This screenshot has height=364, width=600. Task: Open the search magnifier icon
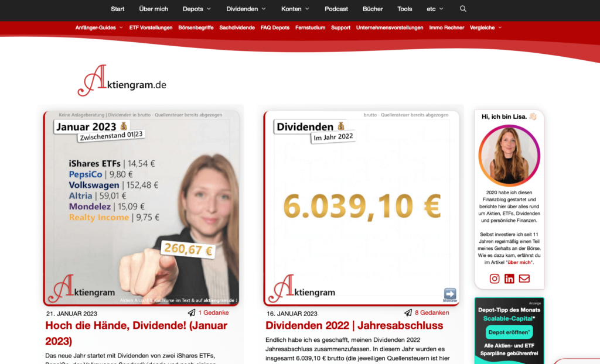463,9
